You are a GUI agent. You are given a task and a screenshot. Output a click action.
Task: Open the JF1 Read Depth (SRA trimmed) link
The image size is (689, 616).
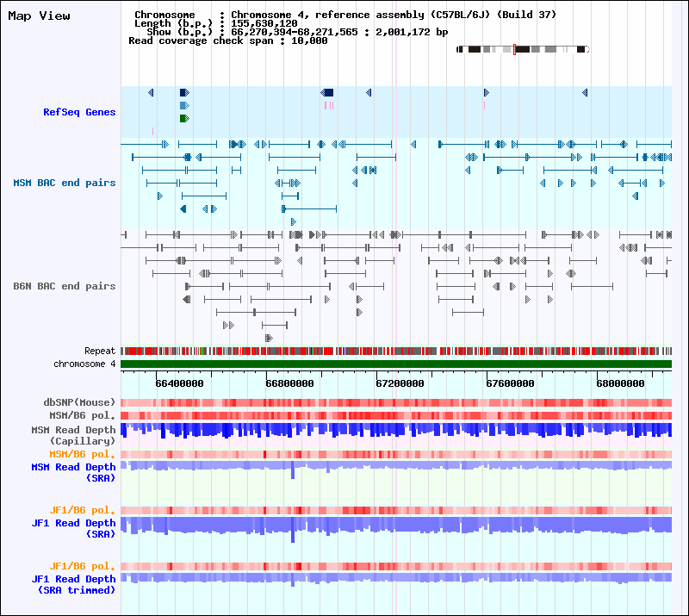[x=73, y=584]
